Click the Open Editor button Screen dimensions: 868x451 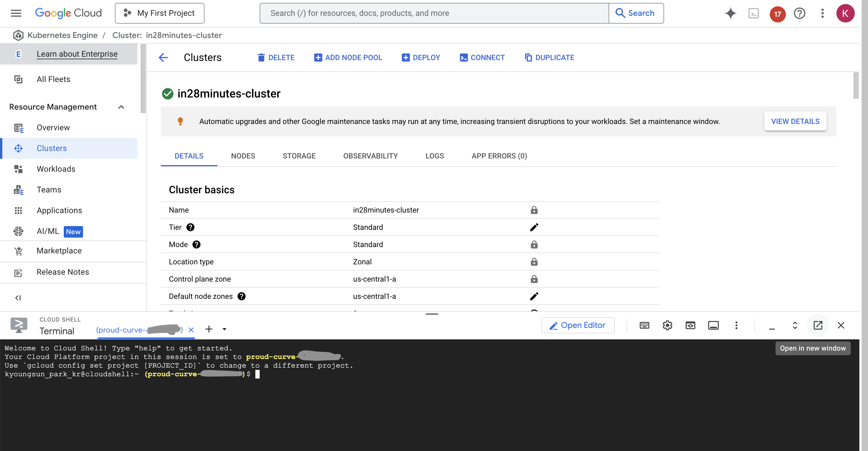coord(578,325)
